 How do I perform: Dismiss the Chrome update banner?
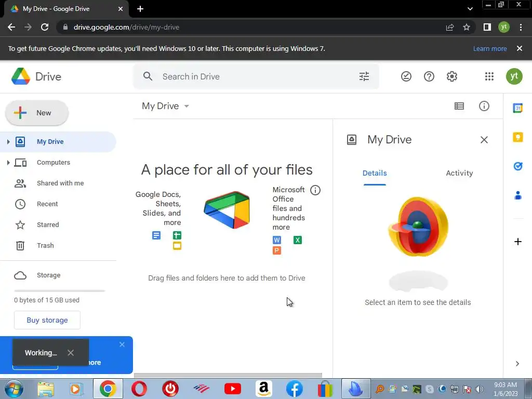coord(520,48)
